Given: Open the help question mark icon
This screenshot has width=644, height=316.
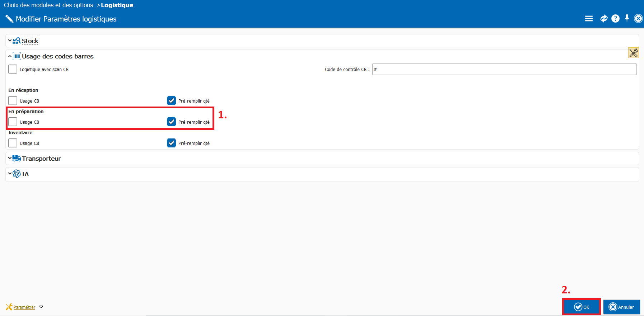Looking at the screenshot, I should (x=615, y=19).
